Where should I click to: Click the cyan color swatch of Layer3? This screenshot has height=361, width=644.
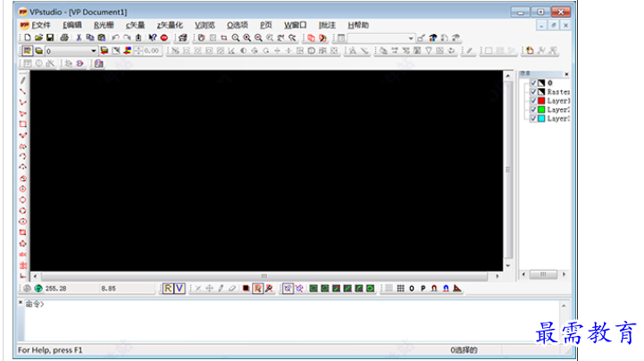click(541, 119)
